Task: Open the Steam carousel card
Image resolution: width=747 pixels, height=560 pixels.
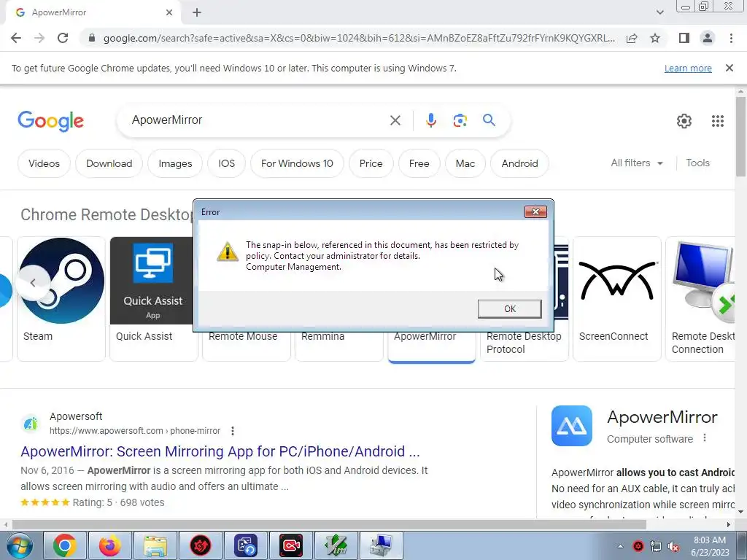Action: [x=61, y=299]
